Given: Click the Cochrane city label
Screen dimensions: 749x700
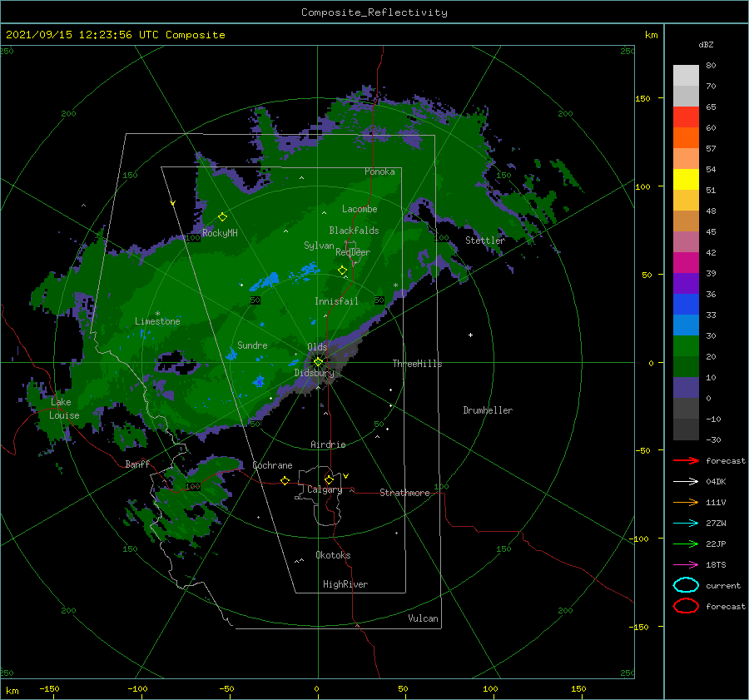Looking at the screenshot, I should (x=272, y=465).
